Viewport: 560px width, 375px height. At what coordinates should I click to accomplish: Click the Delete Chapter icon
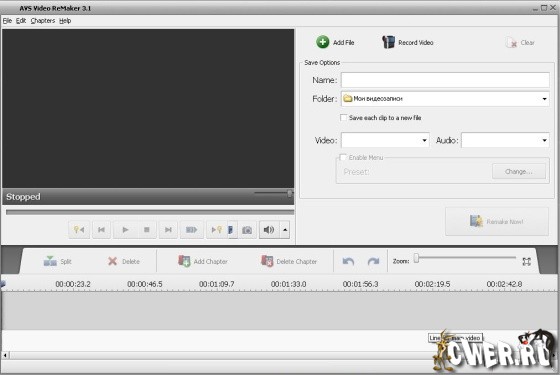pos(267,261)
